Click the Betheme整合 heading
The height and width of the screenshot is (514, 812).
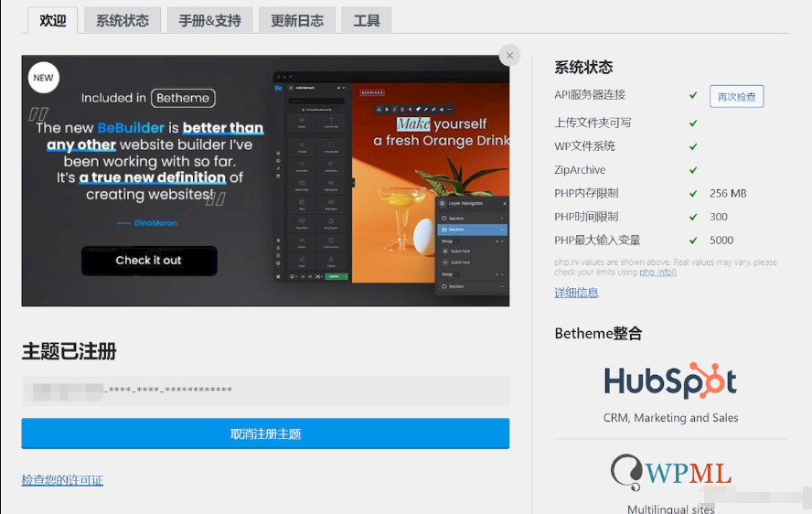(598, 333)
